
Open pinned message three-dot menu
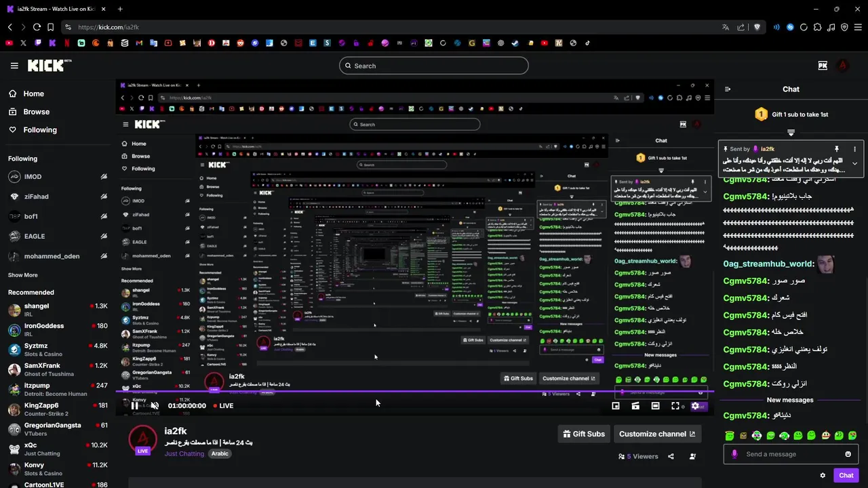[x=854, y=148]
